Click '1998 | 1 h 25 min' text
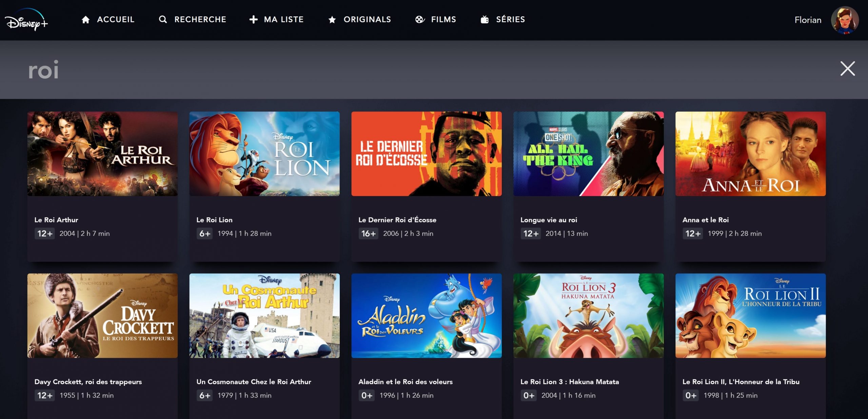The height and width of the screenshot is (419, 868). pos(731,395)
